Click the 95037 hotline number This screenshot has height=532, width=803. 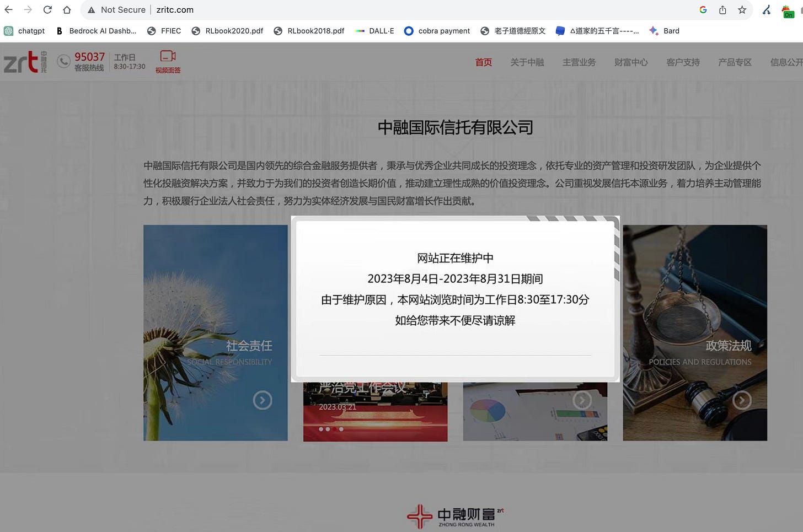[89, 57]
